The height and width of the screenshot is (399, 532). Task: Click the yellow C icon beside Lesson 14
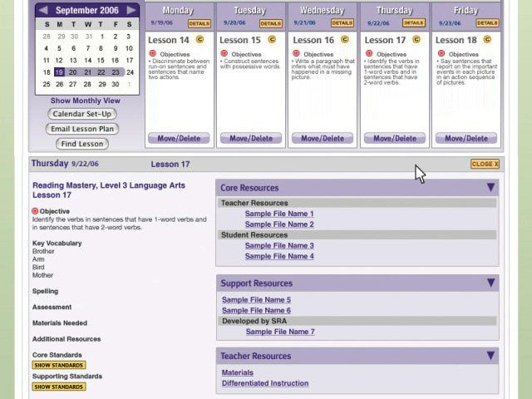click(200, 40)
